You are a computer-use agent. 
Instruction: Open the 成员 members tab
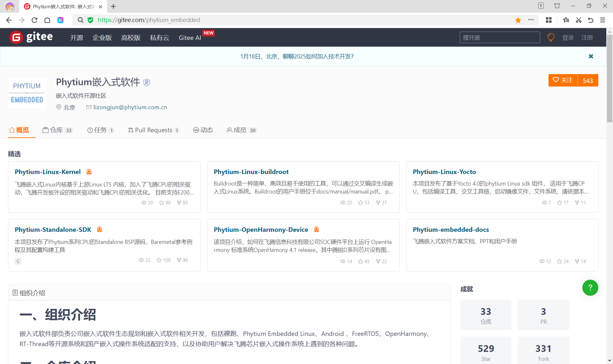pos(241,130)
